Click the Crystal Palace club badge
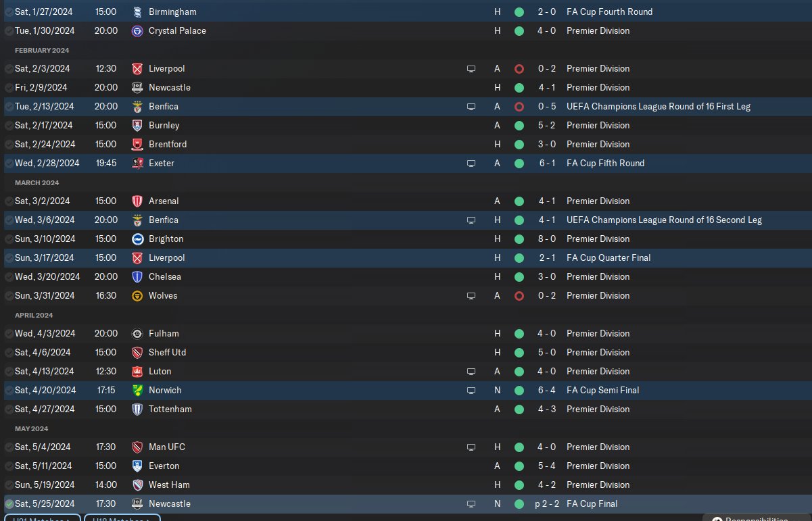812x521 pixels. 137,30
